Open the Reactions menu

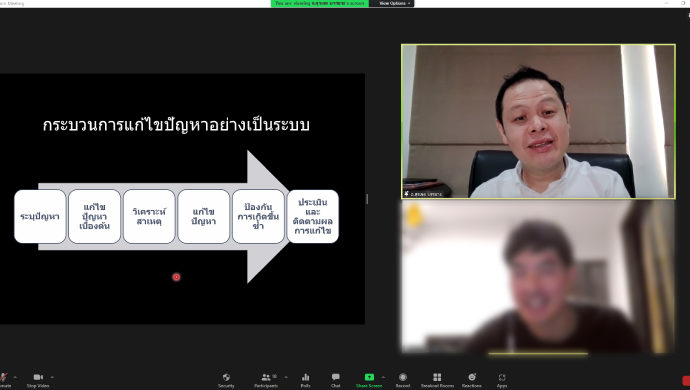pos(472,377)
